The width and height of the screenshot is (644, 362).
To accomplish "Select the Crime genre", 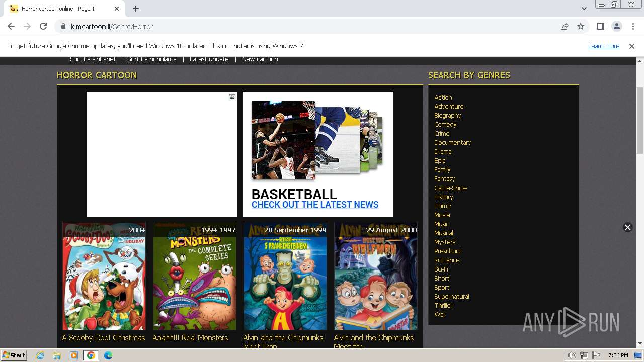I will click(442, 134).
